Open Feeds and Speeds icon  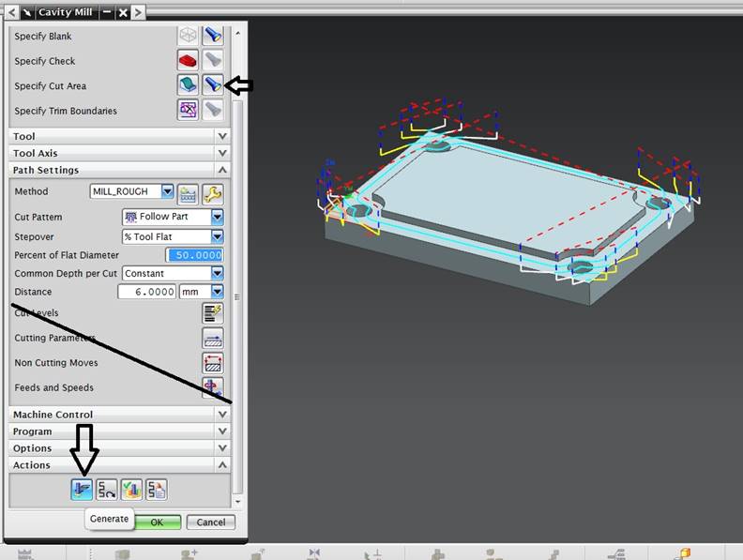(x=213, y=388)
